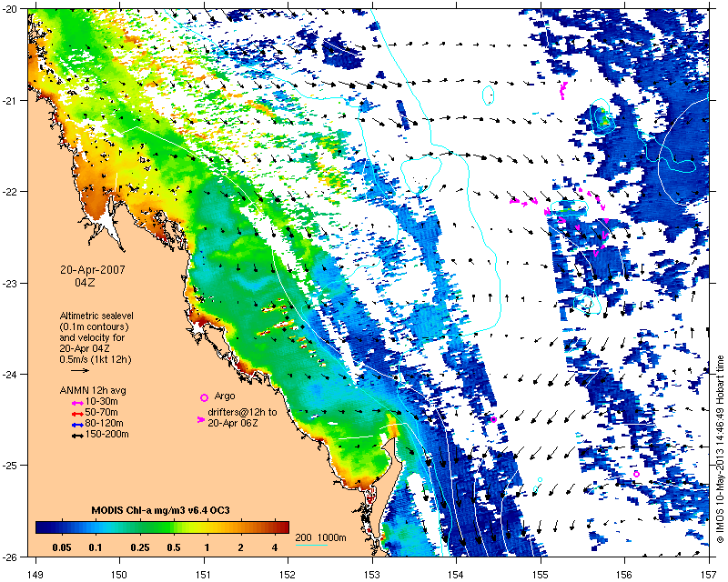Click the '150-200m' depth label
The width and height of the screenshot is (728, 582).
[106, 435]
